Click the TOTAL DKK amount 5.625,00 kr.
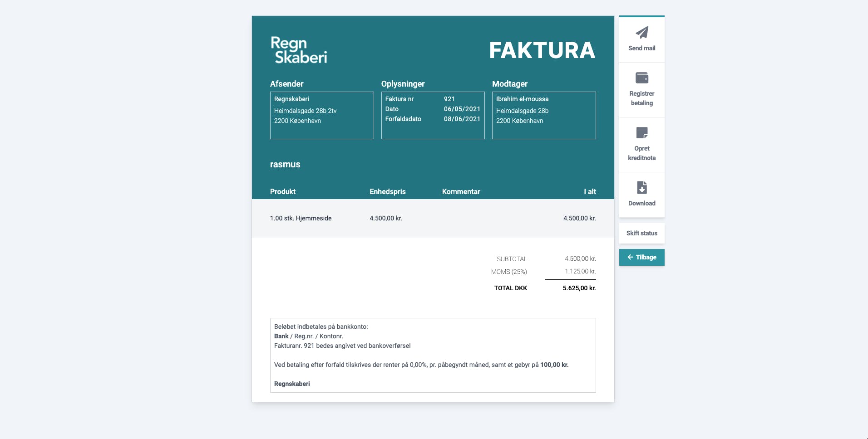 point(579,288)
